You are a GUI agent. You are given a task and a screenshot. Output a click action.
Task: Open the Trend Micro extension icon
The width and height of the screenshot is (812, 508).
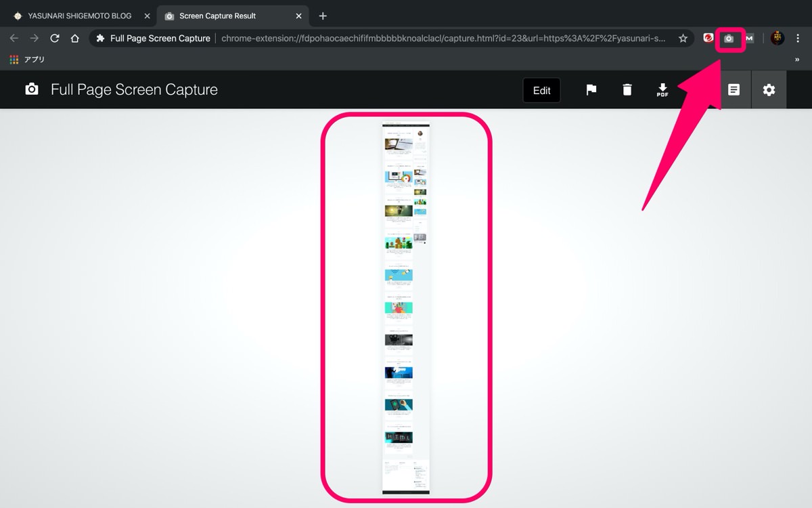(x=708, y=39)
